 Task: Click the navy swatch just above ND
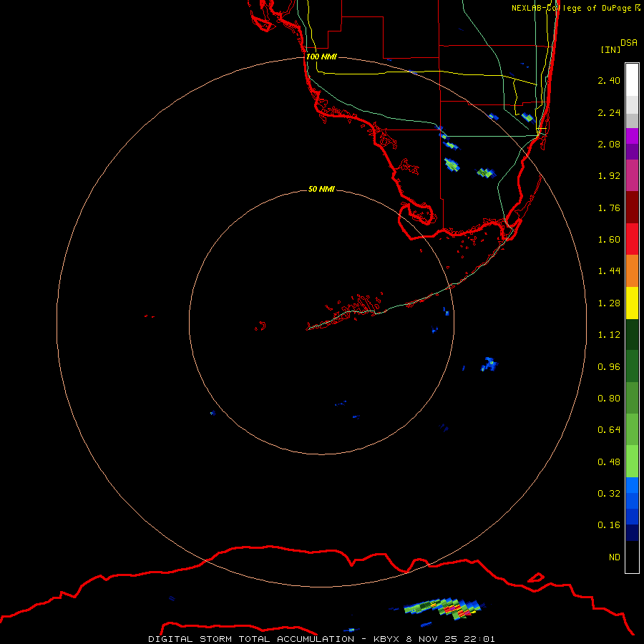point(632,533)
